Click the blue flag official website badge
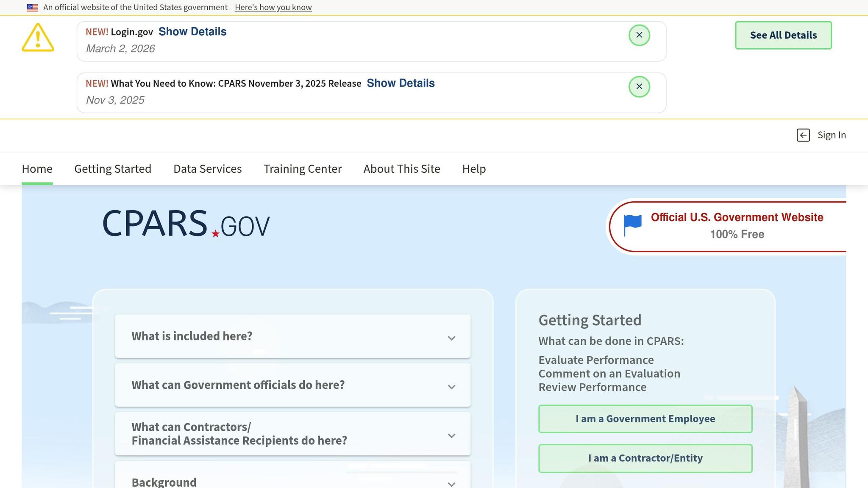 (632, 225)
